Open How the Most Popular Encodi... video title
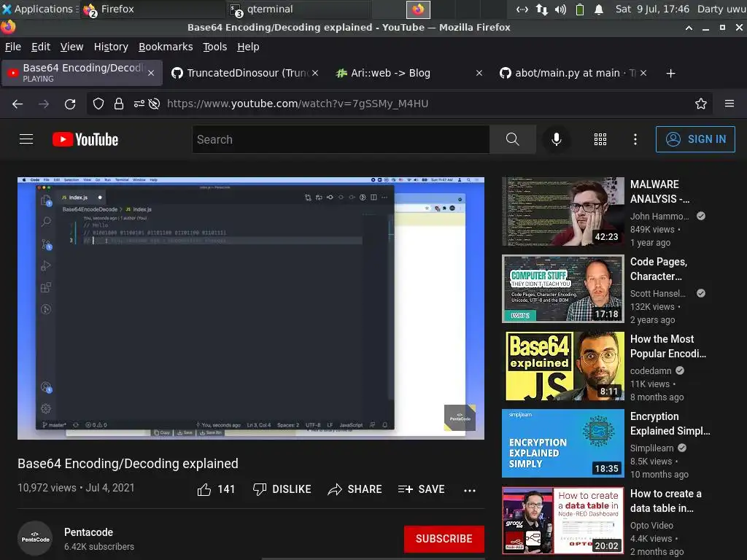The image size is (747, 560). click(x=668, y=346)
